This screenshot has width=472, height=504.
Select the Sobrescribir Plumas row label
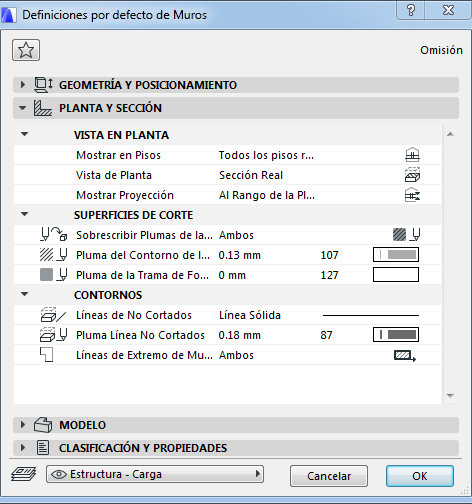(x=144, y=235)
